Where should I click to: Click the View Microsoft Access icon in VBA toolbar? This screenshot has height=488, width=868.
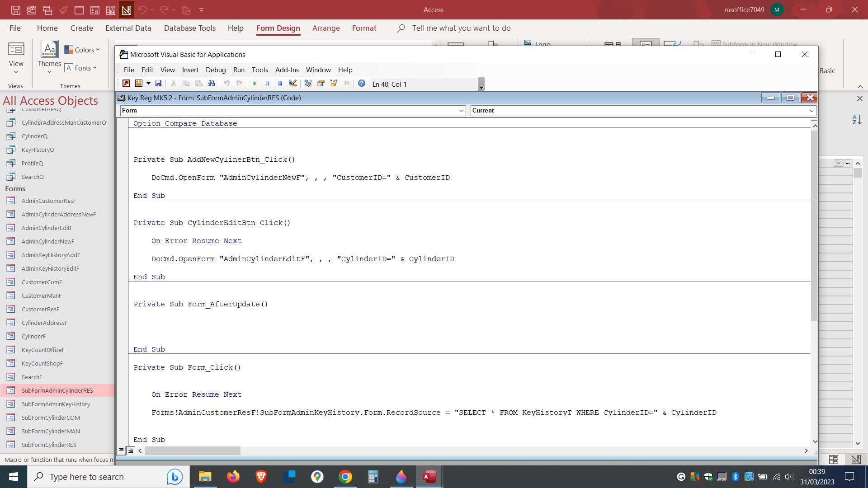point(126,84)
